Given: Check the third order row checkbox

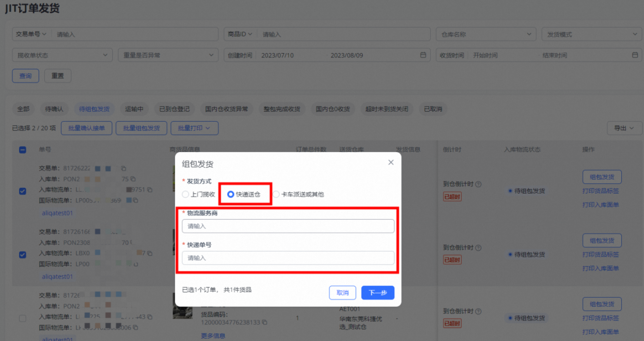Looking at the screenshot, I should pyautogui.click(x=22, y=318).
